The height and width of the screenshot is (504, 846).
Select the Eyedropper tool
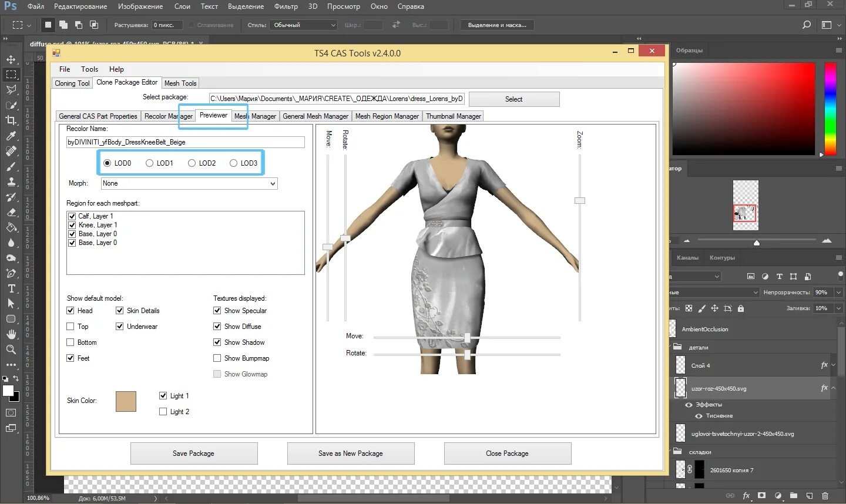[x=11, y=136]
